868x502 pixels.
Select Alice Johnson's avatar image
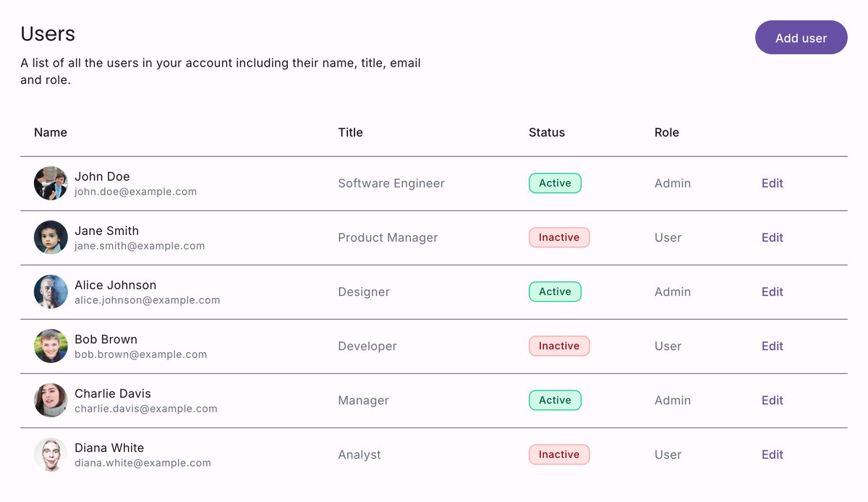click(x=51, y=292)
